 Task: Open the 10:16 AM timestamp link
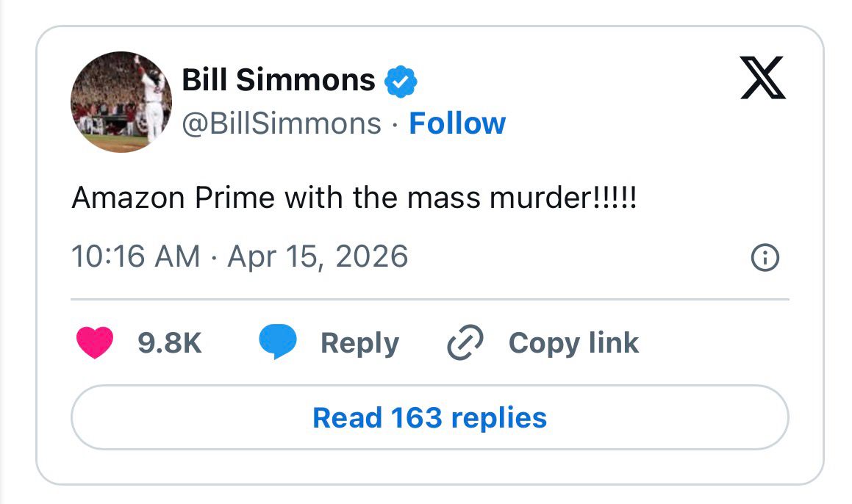tap(135, 256)
